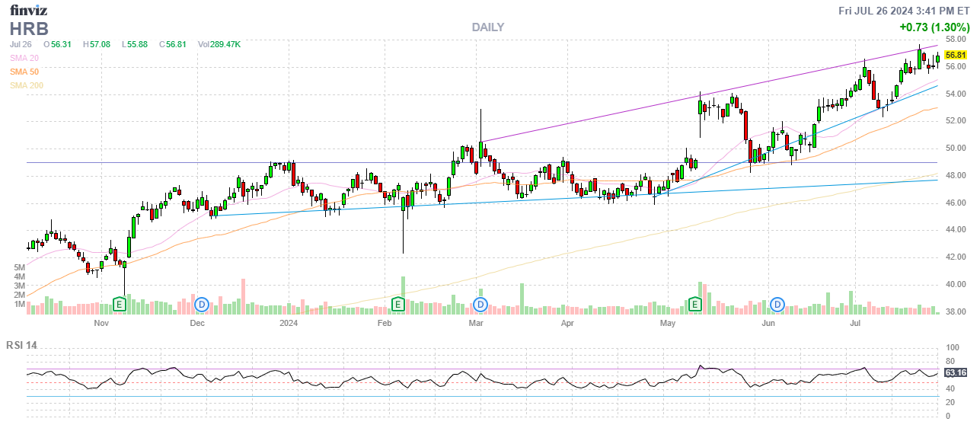Screen dimensions: 980x428
Task: Click the March dividend D marker
Action: [480, 305]
